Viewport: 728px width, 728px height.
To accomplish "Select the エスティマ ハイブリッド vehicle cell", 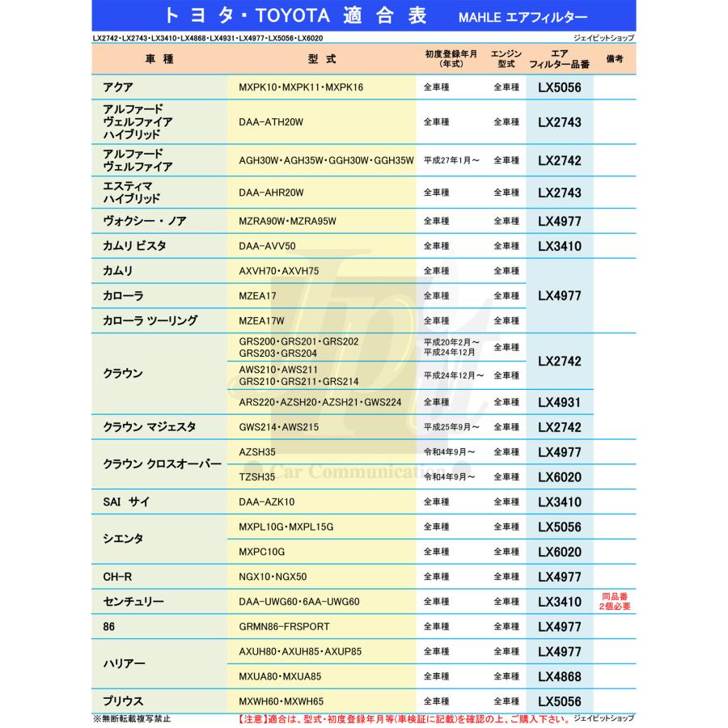I will 133,192.
